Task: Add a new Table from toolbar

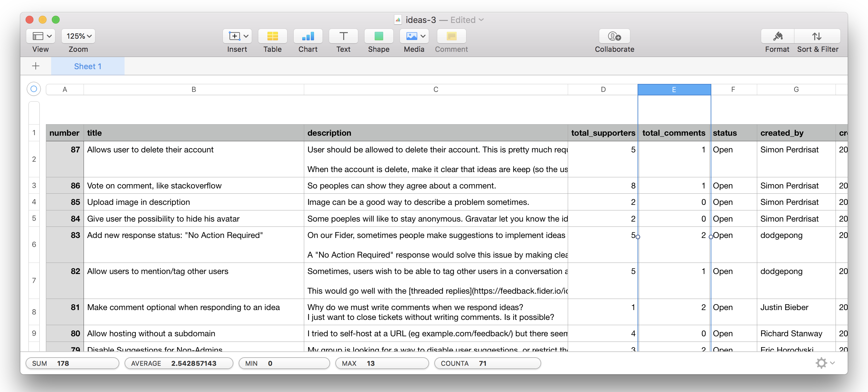Action: click(x=272, y=36)
